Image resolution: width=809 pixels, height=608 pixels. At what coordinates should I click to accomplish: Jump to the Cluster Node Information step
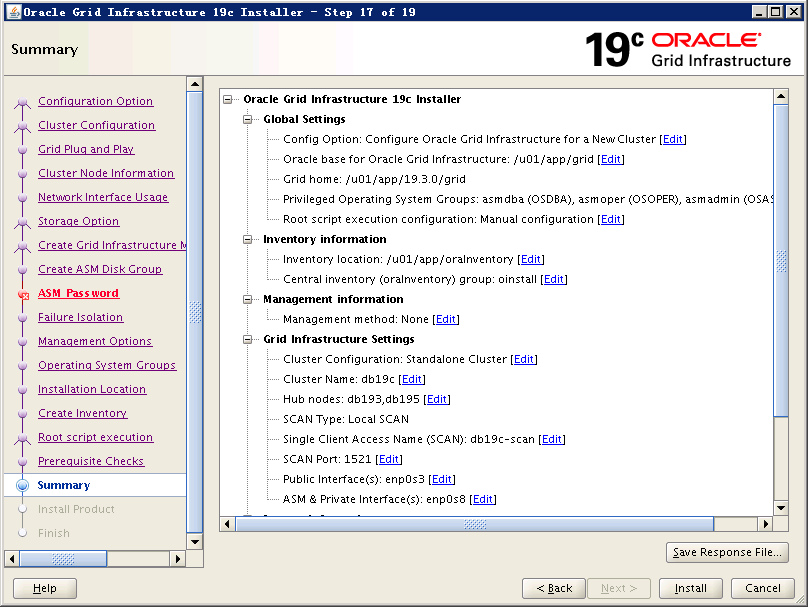106,173
